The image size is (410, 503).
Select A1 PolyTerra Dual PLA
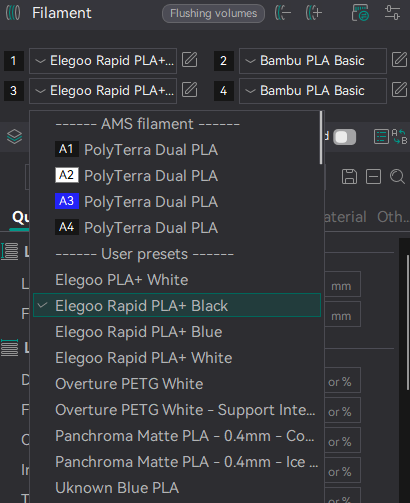[x=177, y=150]
